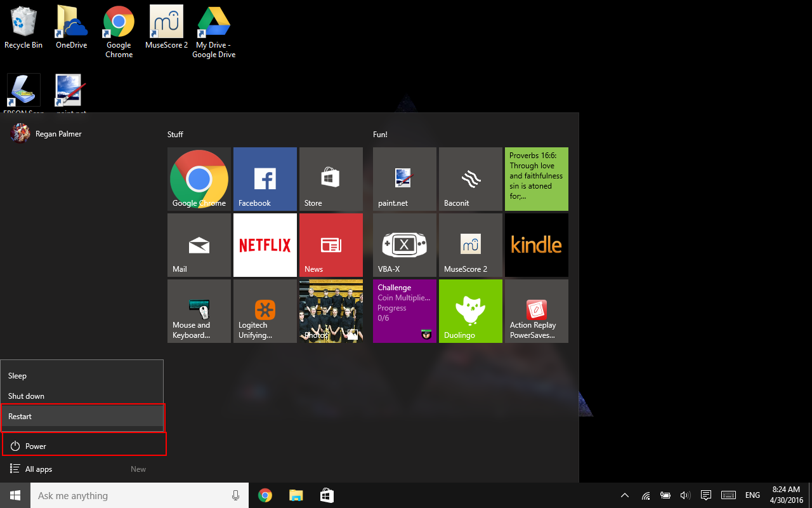This screenshot has width=812, height=508.
Task: Open the News tile
Action: tap(331, 245)
